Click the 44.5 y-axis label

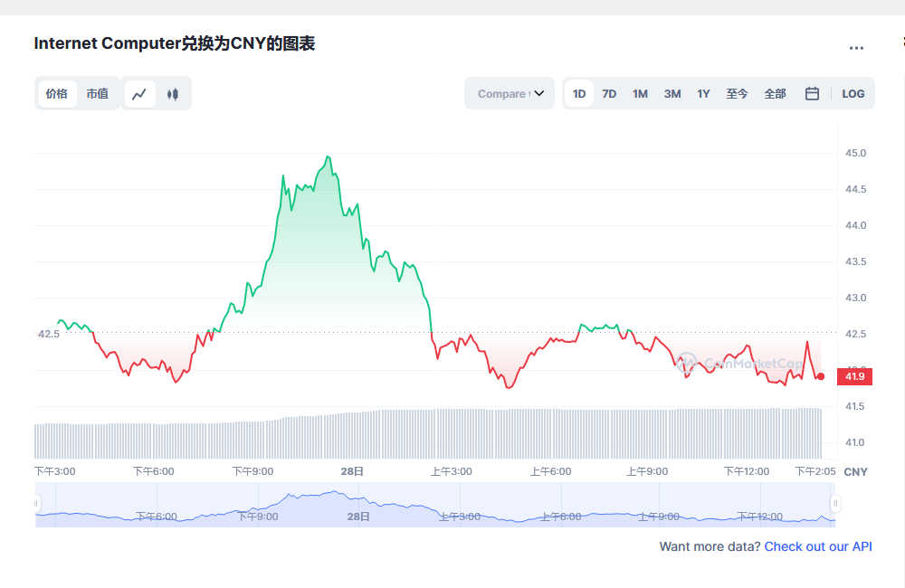tap(856, 189)
